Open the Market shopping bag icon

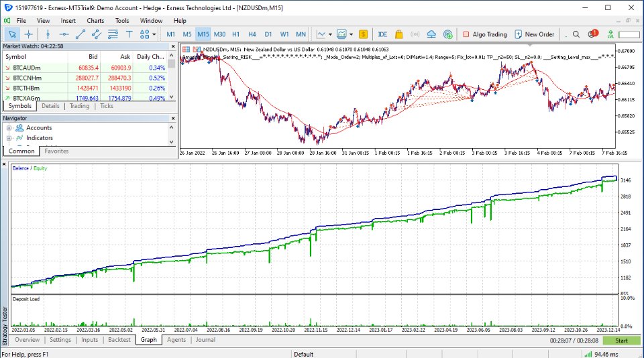398,34
